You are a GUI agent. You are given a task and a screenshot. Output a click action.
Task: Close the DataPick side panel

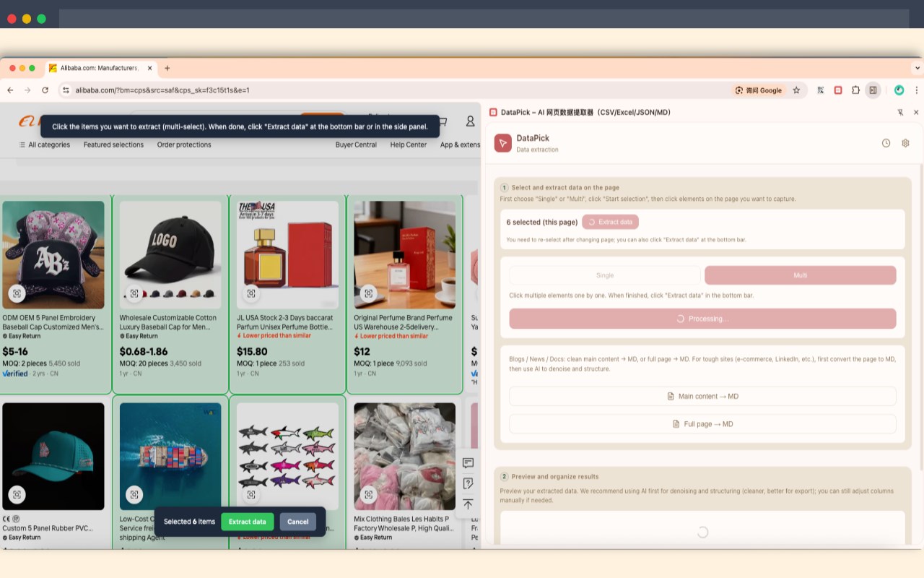916,113
